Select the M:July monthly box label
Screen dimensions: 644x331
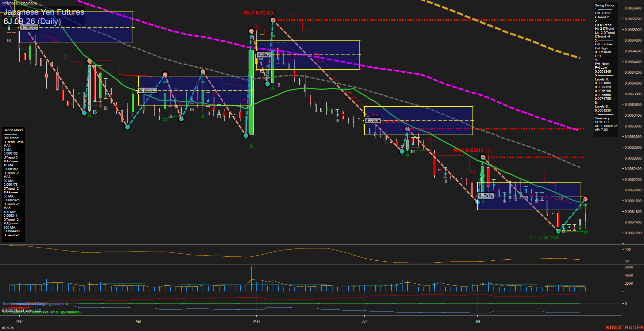pos(486,196)
